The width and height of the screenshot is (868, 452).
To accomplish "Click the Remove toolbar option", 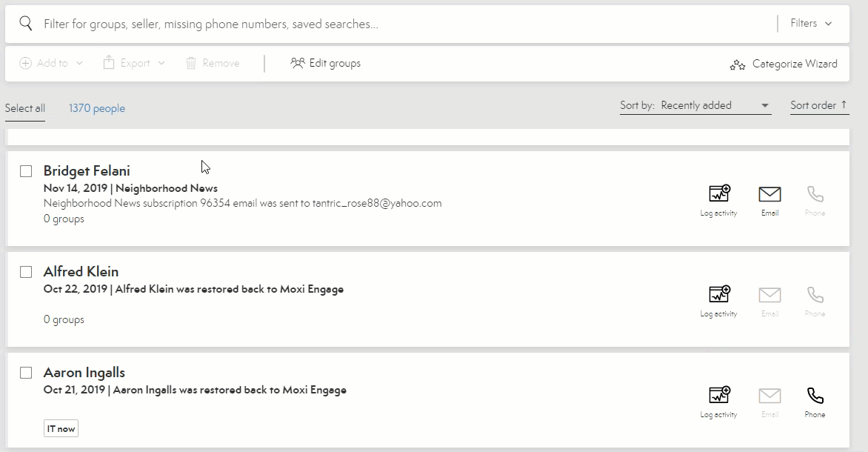I will 213,63.
